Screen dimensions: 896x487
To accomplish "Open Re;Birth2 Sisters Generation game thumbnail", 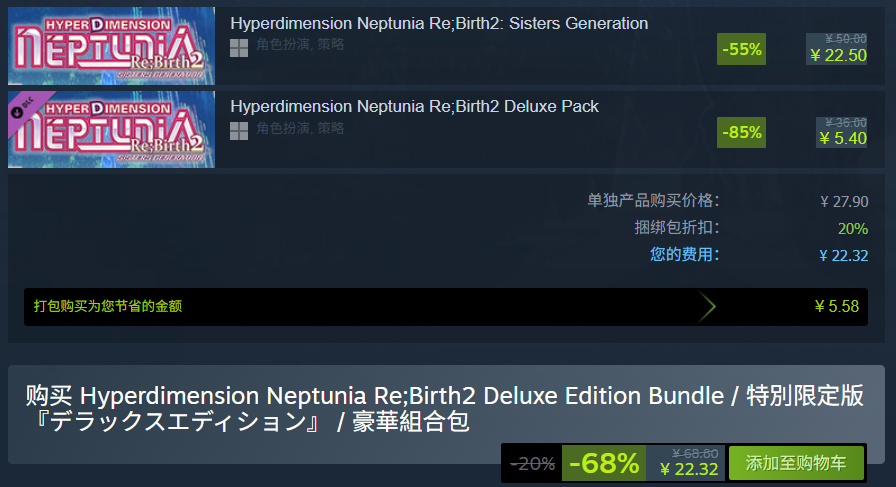I will (111, 46).
